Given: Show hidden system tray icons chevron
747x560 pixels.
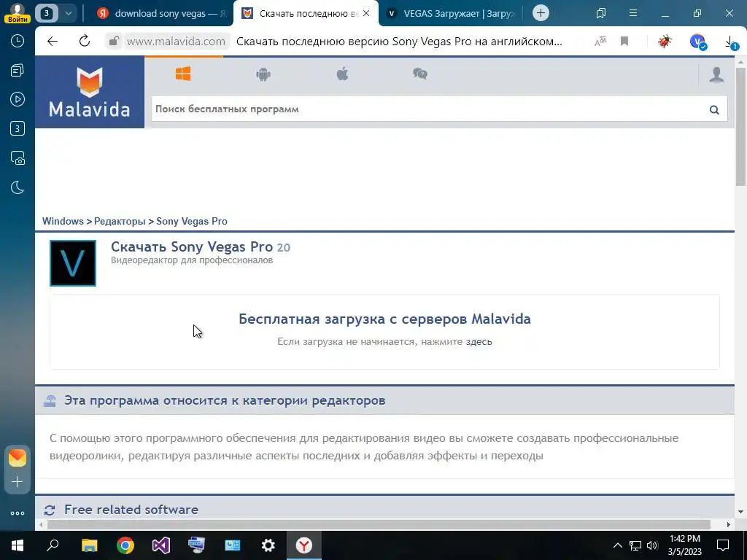Looking at the screenshot, I should point(617,545).
